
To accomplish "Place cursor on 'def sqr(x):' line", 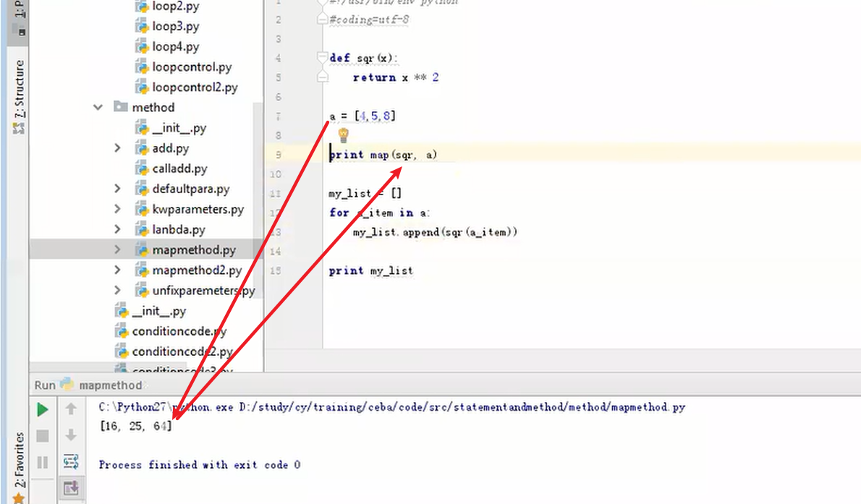I will [x=363, y=58].
